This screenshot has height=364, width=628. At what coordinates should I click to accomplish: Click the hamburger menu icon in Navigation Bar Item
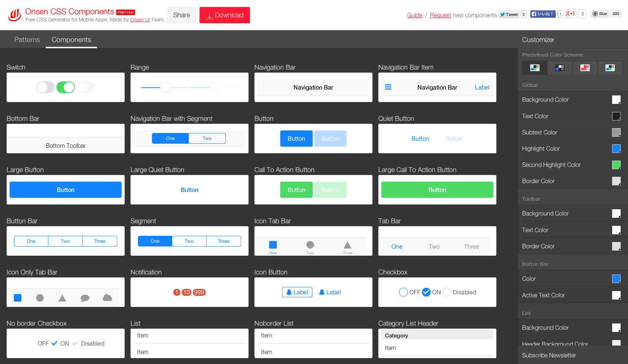pyautogui.click(x=388, y=87)
